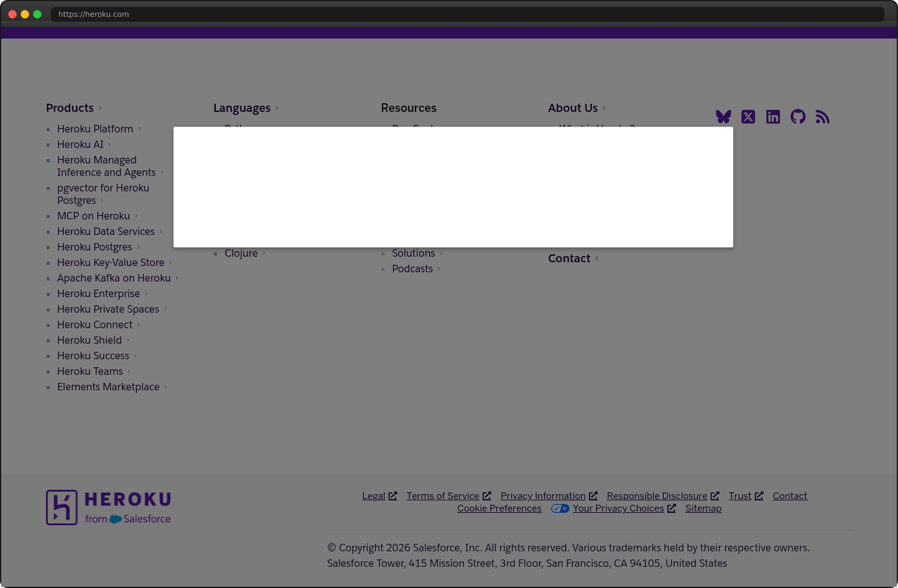898x588 pixels.
Task: Open the Sitemap link
Action: pos(703,508)
